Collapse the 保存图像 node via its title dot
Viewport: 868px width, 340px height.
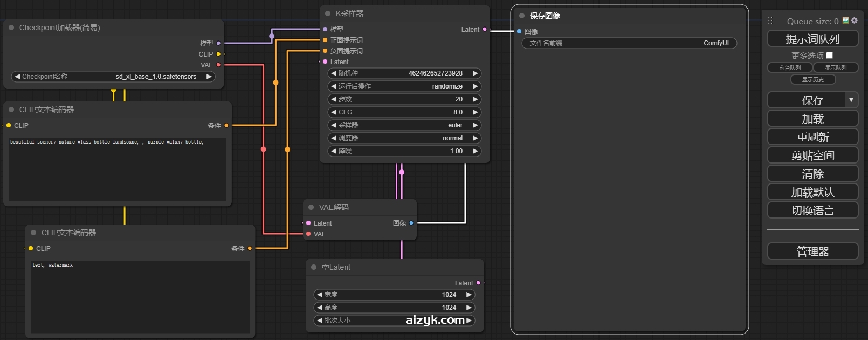coord(522,16)
